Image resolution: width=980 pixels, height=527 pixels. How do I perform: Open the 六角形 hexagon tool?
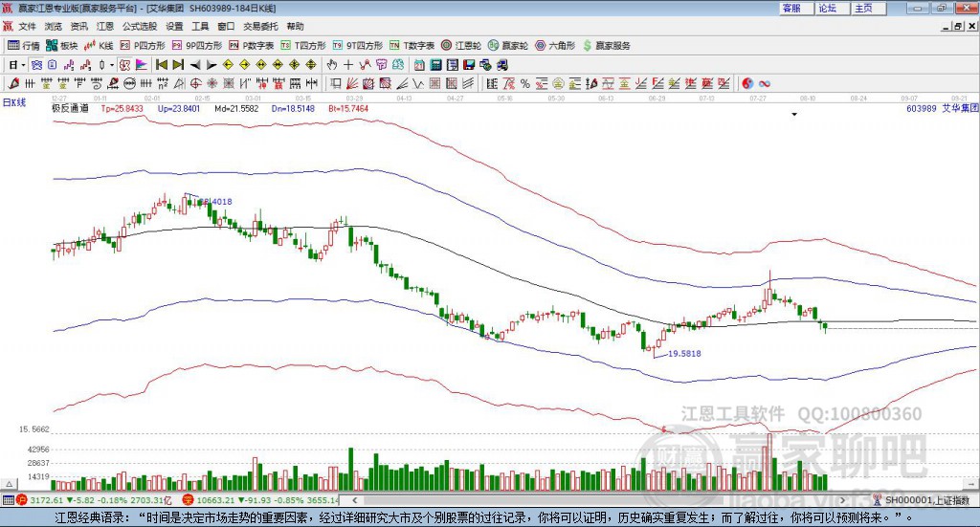[555, 46]
